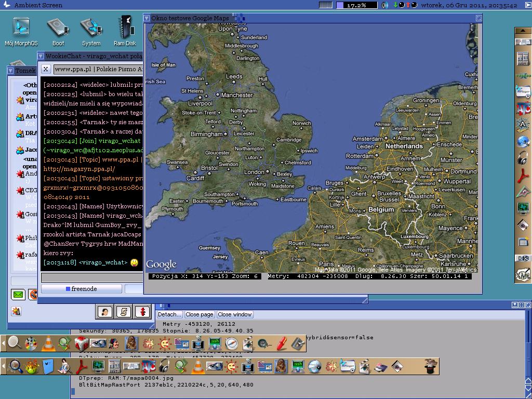Click the scroll down arrow in debug window
532x399 pixels.
528,388
